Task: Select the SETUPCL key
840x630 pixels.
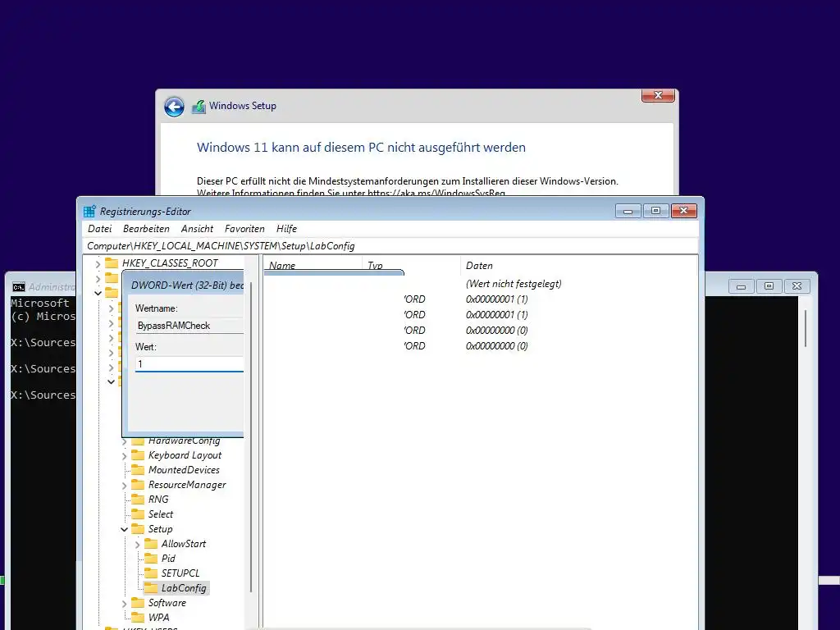Action: [x=180, y=573]
